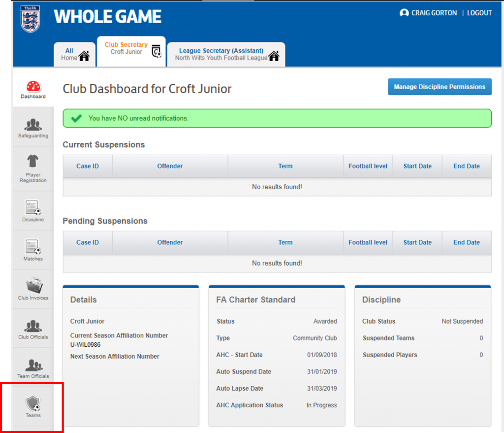
Task: Sort Current Suspensions by Case ID
Action: coord(88,167)
